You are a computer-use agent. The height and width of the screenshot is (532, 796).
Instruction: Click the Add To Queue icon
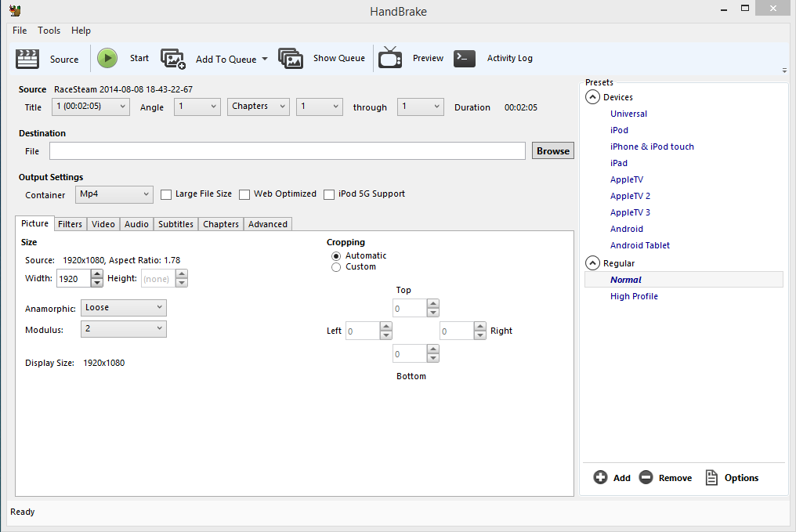pos(173,59)
